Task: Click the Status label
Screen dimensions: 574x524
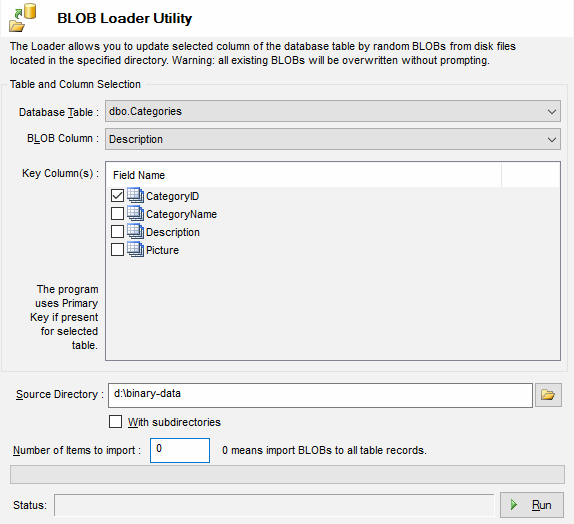Action: click(x=30, y=505)
